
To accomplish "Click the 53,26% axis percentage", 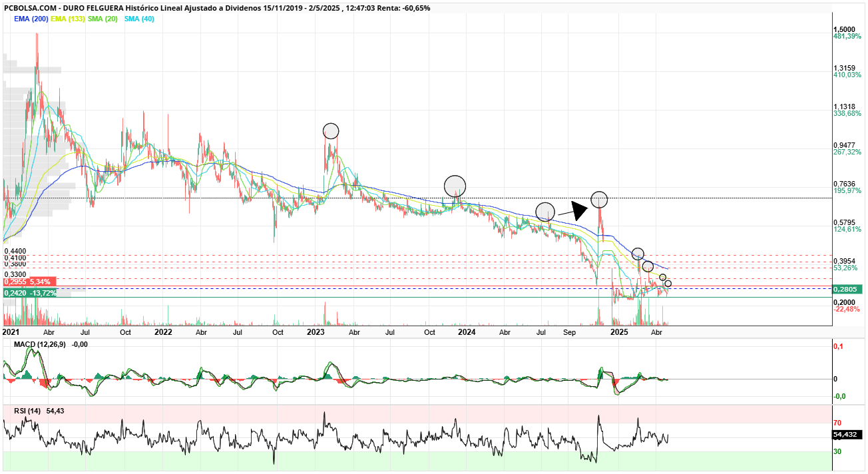I will coord(845,268).
